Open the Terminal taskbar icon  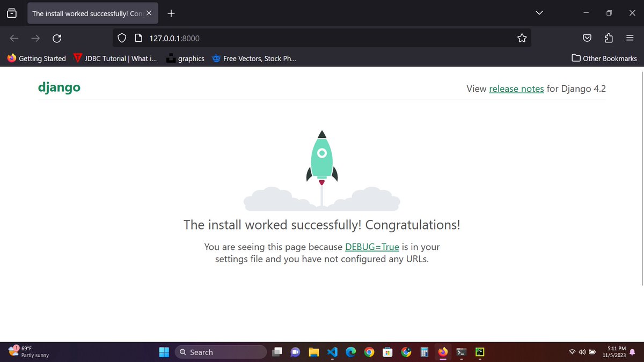click(x=462, y=352)
